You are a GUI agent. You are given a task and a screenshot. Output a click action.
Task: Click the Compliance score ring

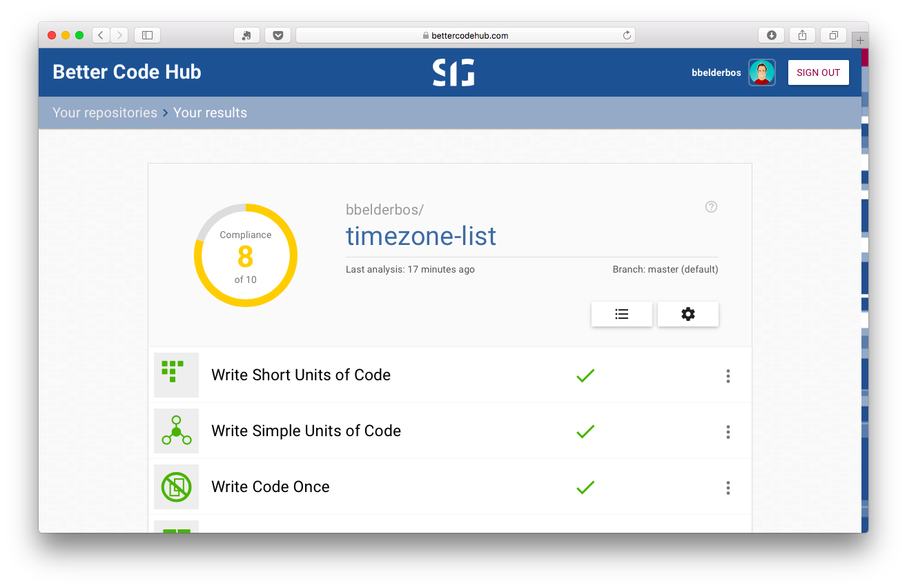(x=246, y=256)
